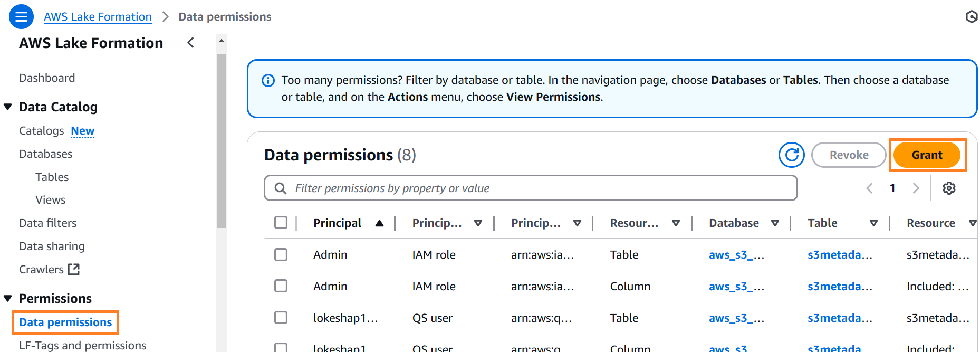
Task: Click 'QS user' in the lokeshap1 Table row
Action: tap(432, 318)
